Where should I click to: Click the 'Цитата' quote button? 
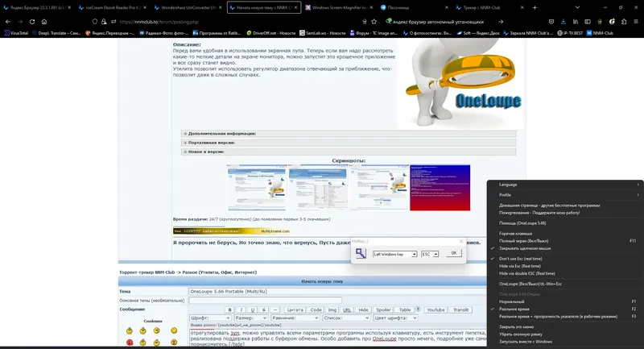tap(295, 310)
